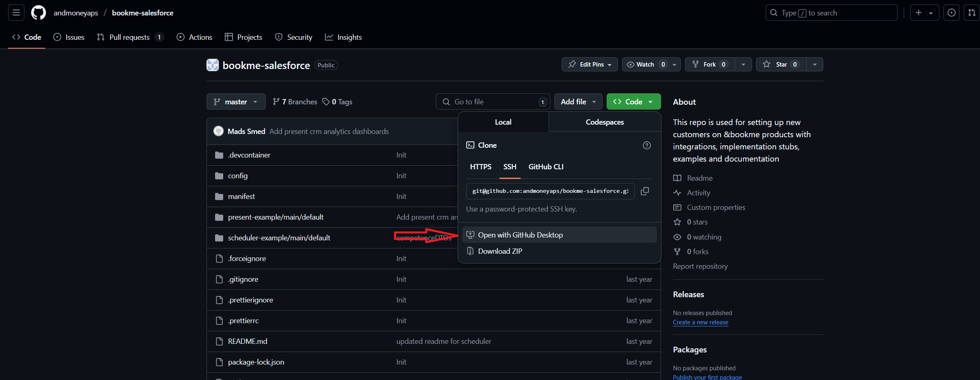Viewport: 980px width, 380px height.
Task: Choose Download ZIP
Action: click(559, 251)
